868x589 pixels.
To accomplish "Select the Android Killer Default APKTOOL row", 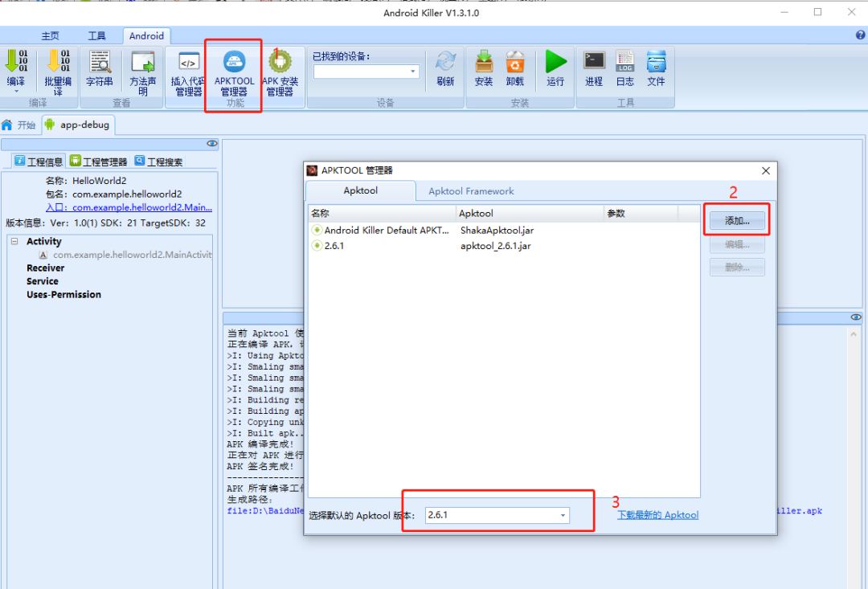I will point(504,231).
